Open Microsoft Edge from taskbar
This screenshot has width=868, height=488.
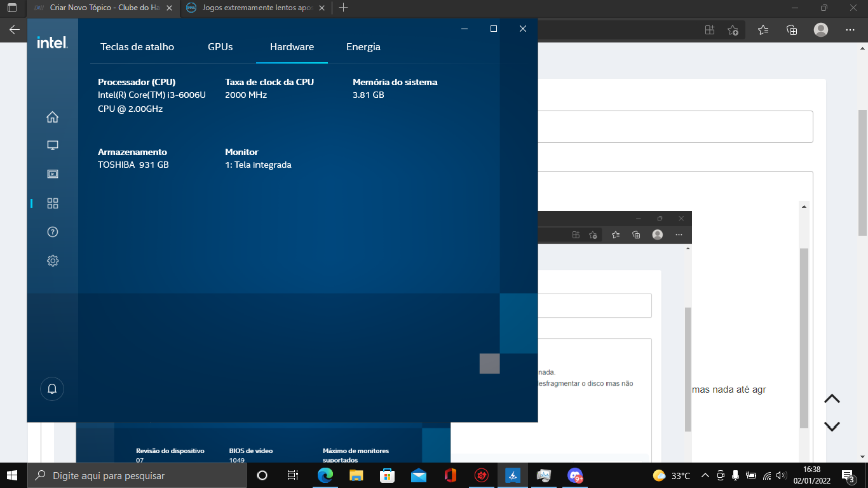coord(325,475)
